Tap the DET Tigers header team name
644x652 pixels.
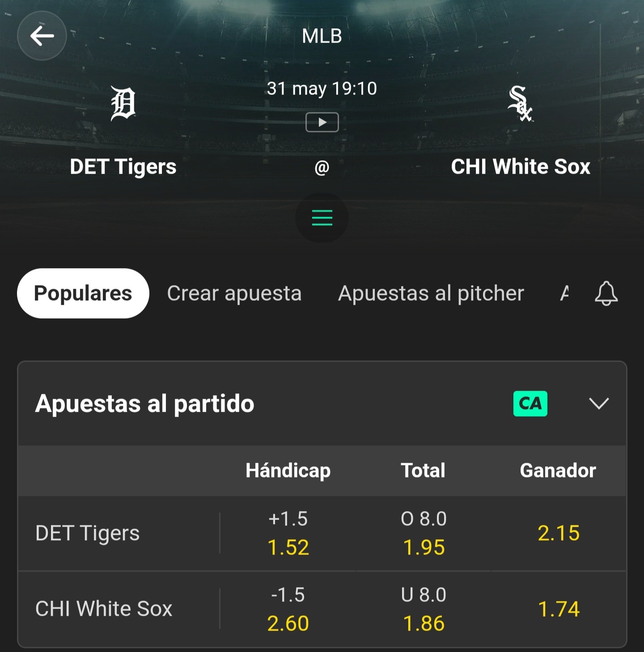click(123, 167)
